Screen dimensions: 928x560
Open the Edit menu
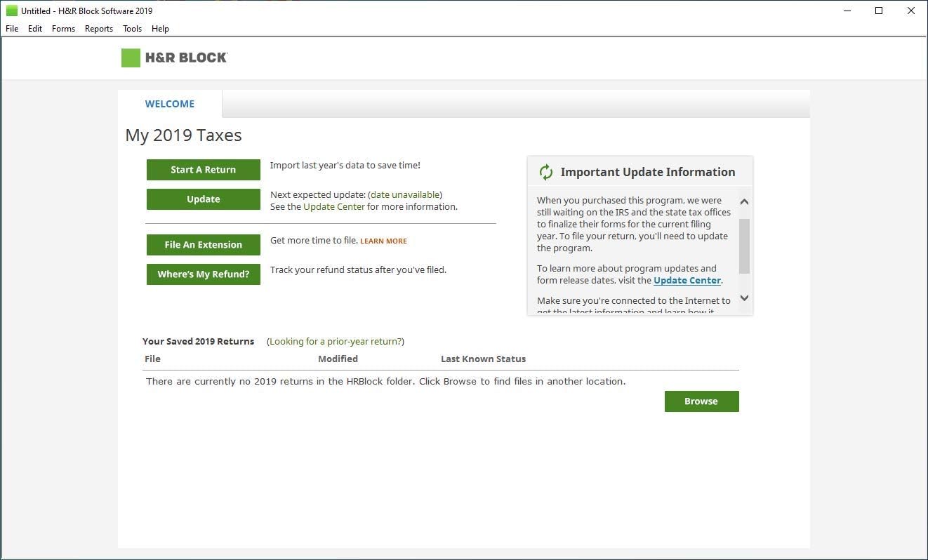(x=35, y=29)
